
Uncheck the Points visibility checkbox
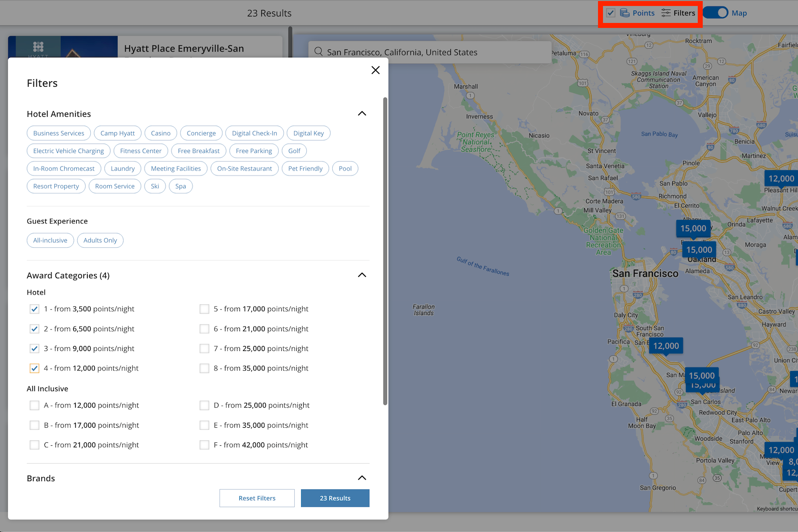coord(610,12)
